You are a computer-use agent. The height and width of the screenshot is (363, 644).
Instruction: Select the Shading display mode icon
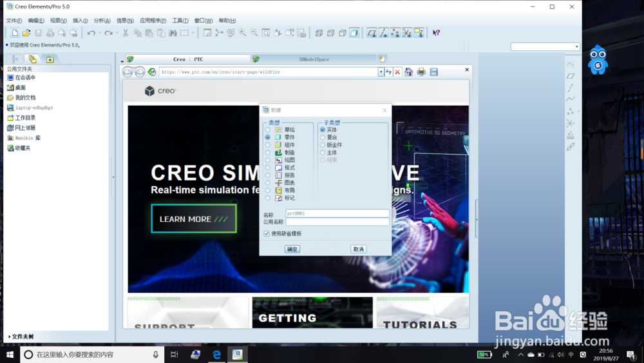tap(354, 33)
